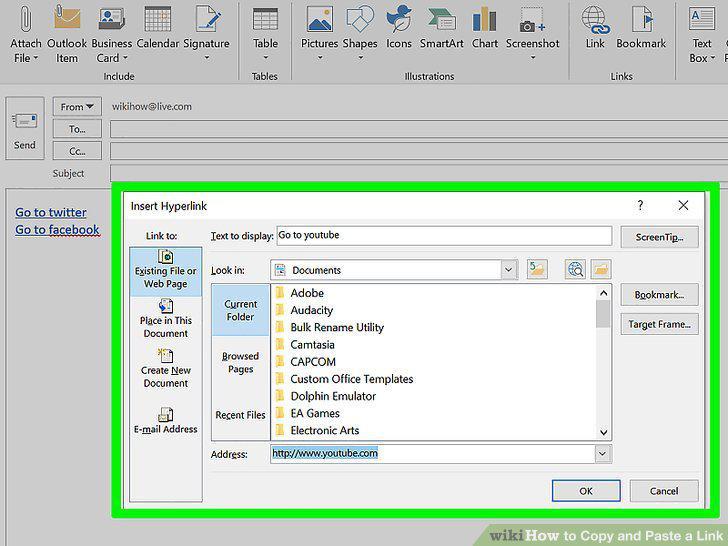Choose Place in This Document option
The width and height of the screenshot is (728, 546).
pyautogui.click(x=166, y=318)
